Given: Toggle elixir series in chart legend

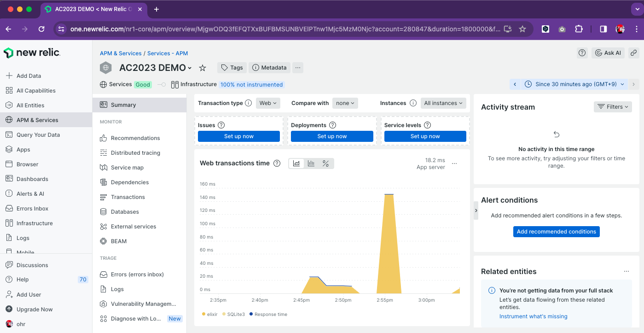Looking at the screenshot, I should [209, 314].
